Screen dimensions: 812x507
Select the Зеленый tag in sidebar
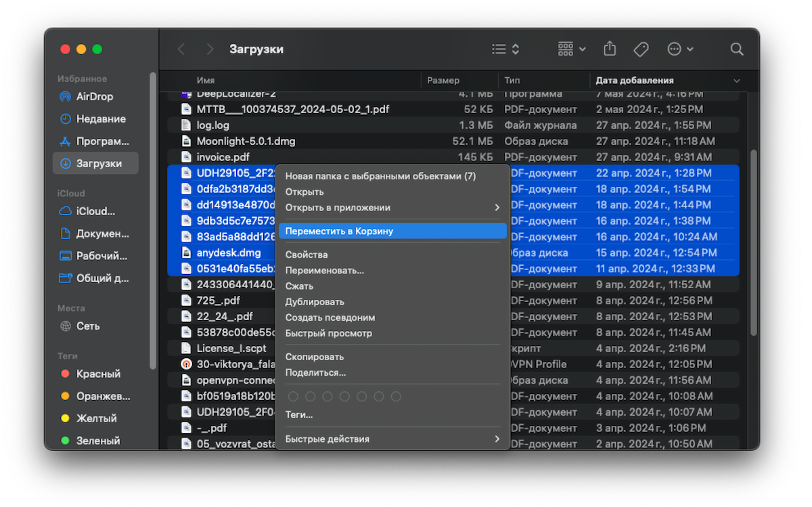(95, 441)
